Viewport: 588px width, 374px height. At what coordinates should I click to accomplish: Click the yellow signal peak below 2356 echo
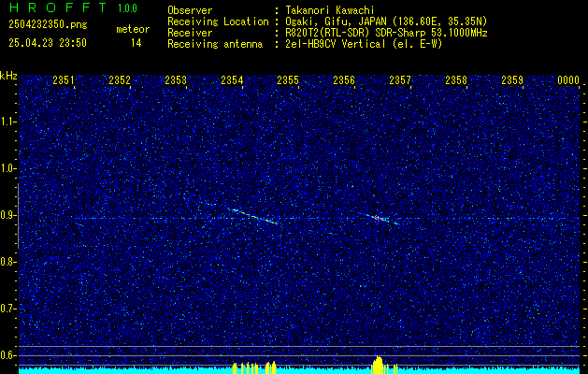pos(379,365)
